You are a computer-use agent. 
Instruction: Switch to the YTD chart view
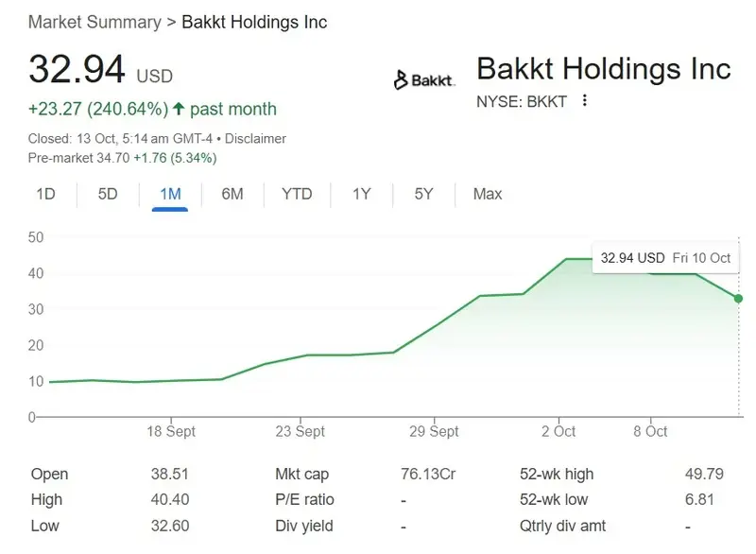coord(297,194)
